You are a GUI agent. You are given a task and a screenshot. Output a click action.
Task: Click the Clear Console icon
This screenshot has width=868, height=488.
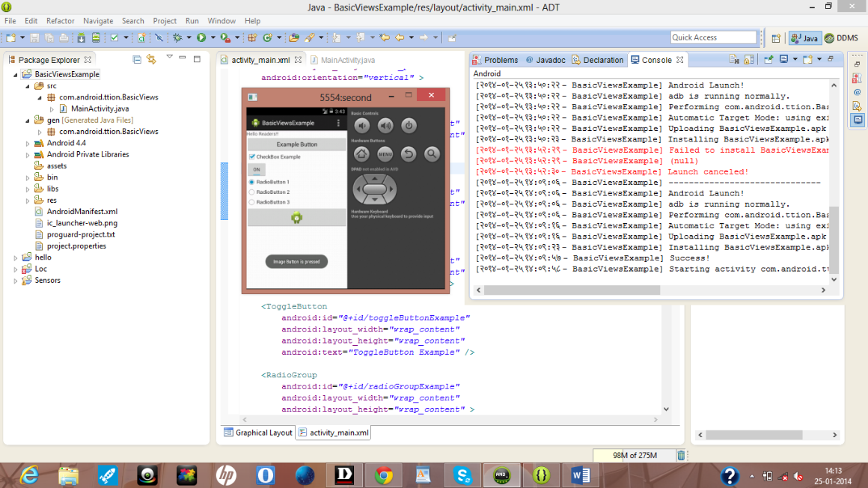pyautogui.click(x=735, y=59)
